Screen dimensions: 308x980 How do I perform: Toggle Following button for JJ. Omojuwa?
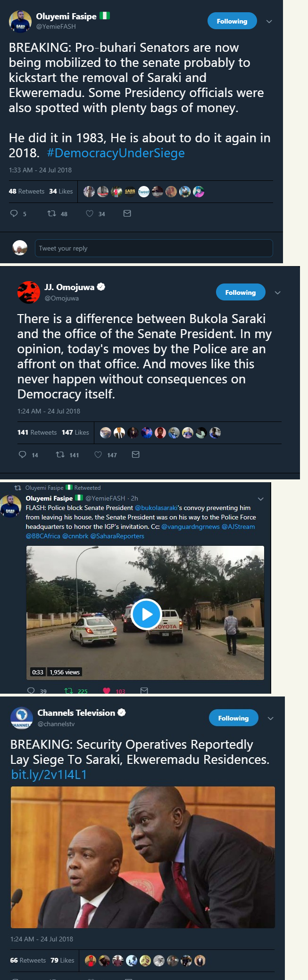[x=241, y=292]
